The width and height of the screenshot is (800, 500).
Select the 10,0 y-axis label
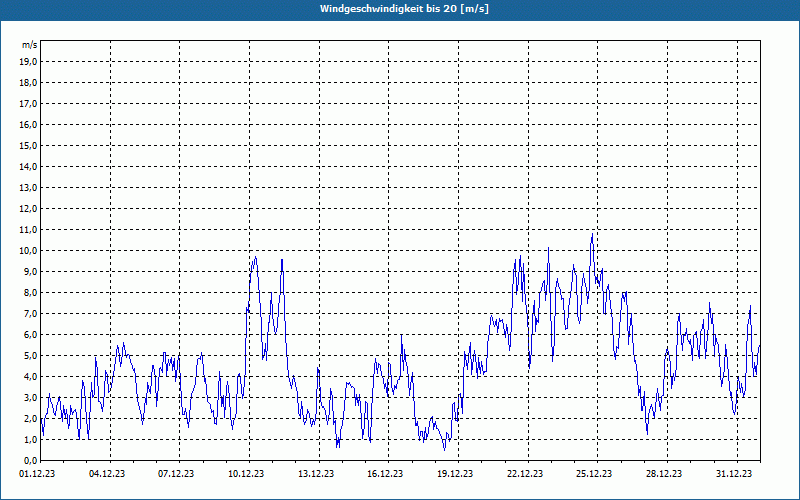[x=28, y=251]
